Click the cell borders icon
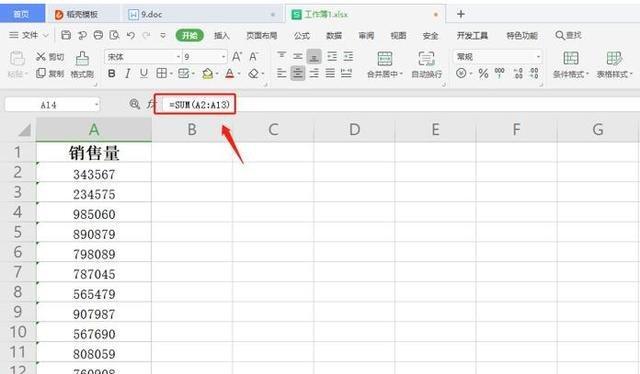The height and width of the screenshot is (374, 640). point(162,73)
